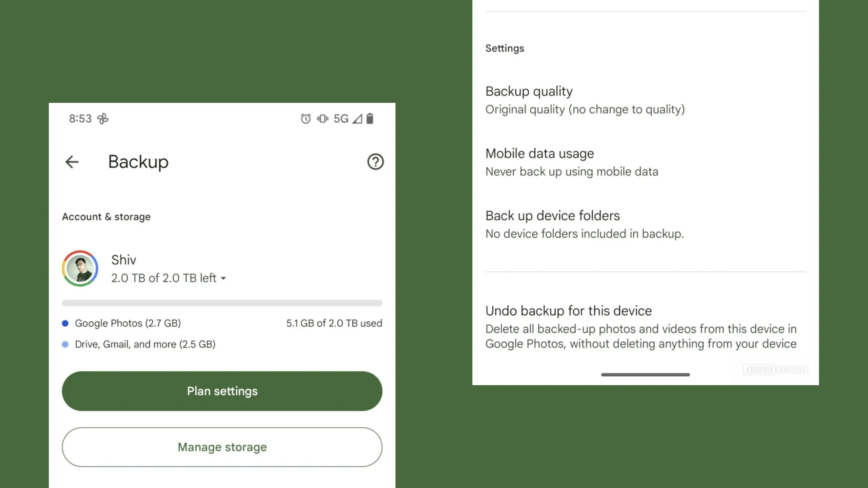Image resolution: width=868 pixels, height=488 pixels.
Task: Expand the storage account dropdown arrow
Action: coord(223,279)
